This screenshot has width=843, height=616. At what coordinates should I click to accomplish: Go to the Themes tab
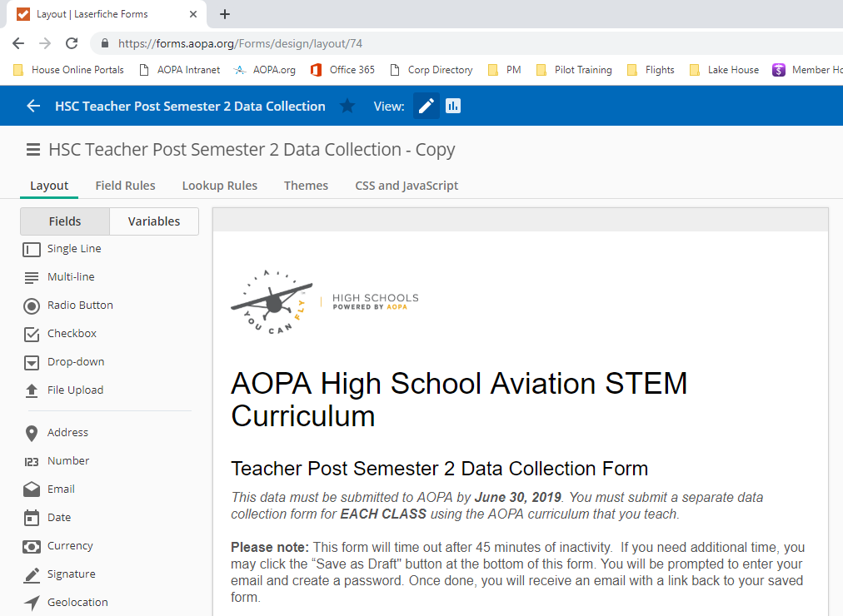click(306, 186)
